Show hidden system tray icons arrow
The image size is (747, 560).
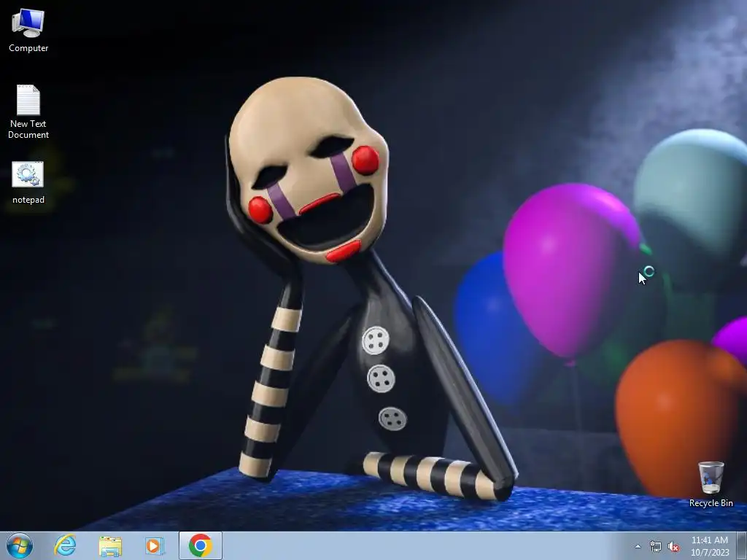click(638, 547)
